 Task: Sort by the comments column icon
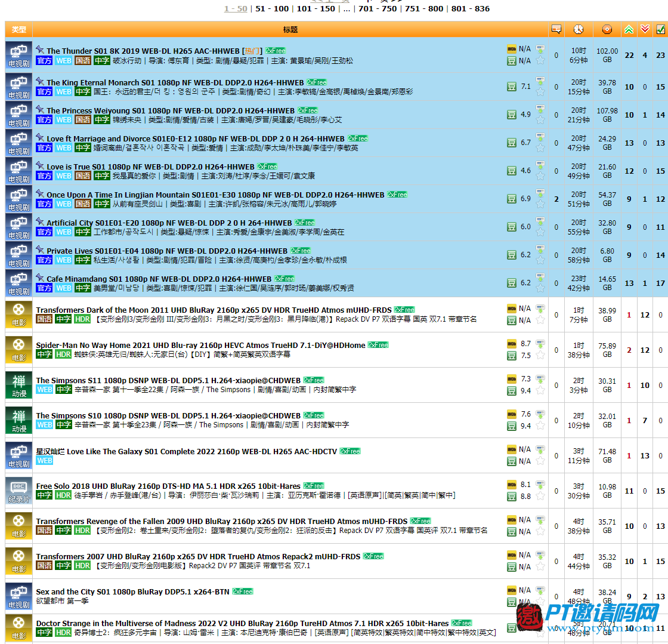pyautogui.click(x=556, y=29)
